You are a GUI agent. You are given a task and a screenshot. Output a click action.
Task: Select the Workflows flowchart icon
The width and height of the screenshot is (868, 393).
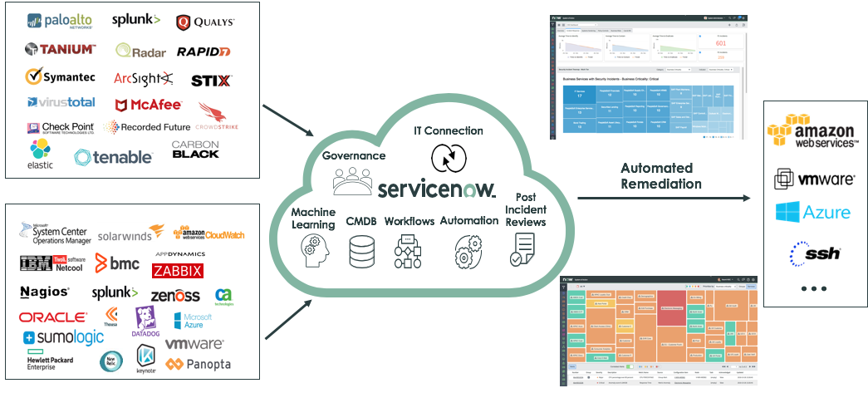409,252
